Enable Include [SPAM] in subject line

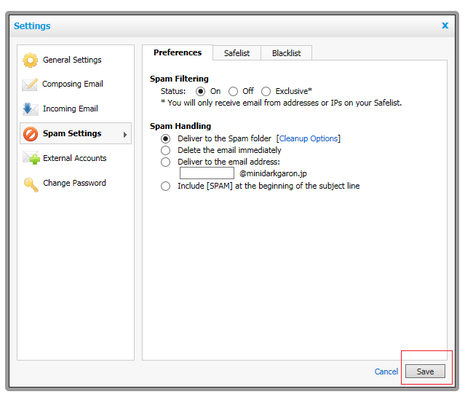tap(165, 186)
